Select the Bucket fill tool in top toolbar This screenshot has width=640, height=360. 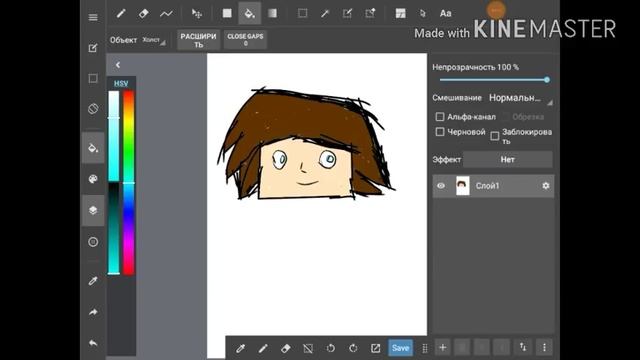249,13
